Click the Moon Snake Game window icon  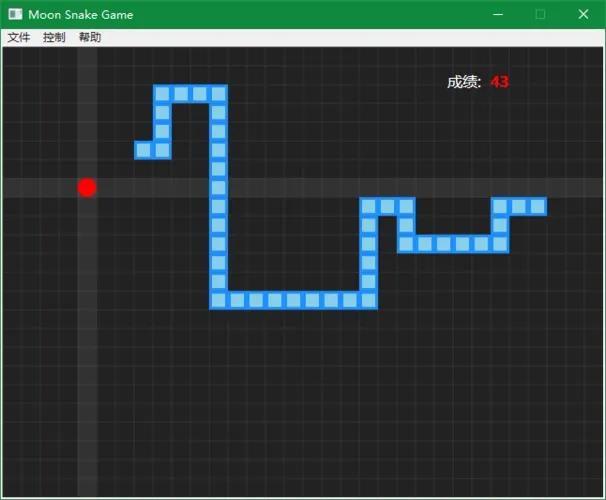(15, 14)
